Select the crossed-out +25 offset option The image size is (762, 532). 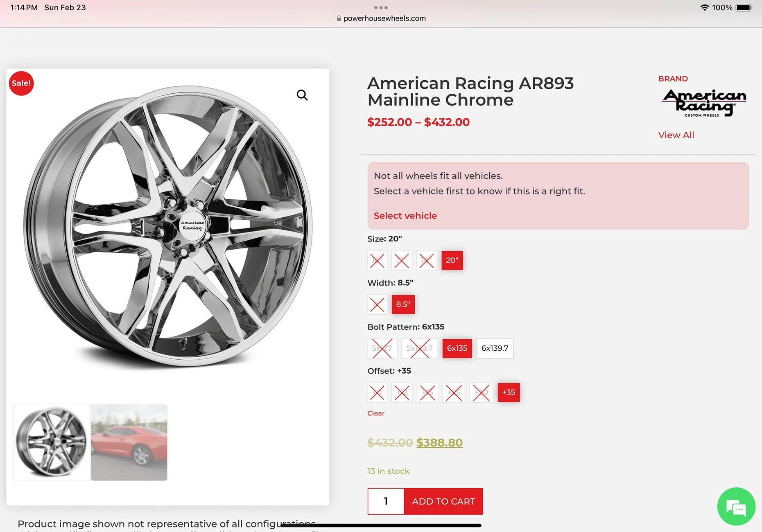coord(454,392)
